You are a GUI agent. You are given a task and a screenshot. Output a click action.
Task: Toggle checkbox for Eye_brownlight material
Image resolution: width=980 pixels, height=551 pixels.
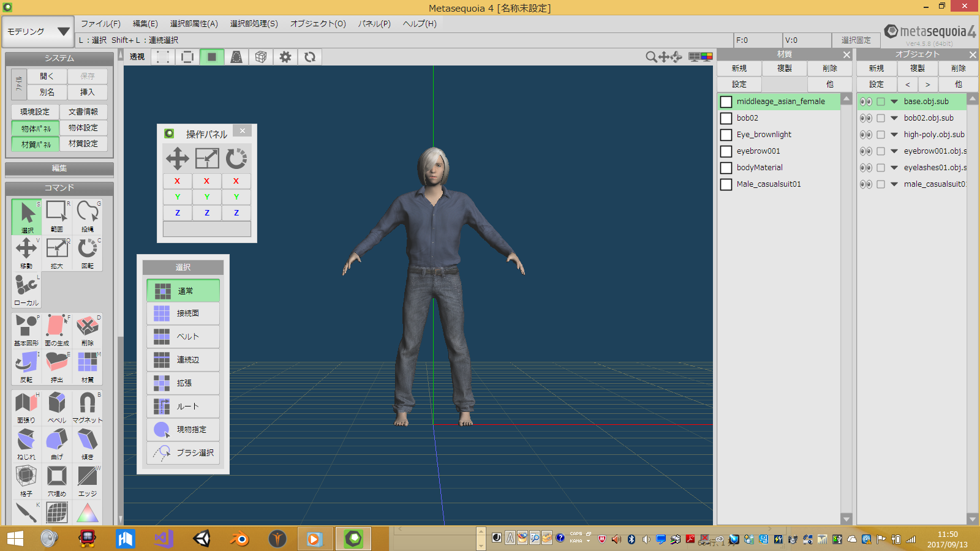pyautogui.click(x=726, y=135)
